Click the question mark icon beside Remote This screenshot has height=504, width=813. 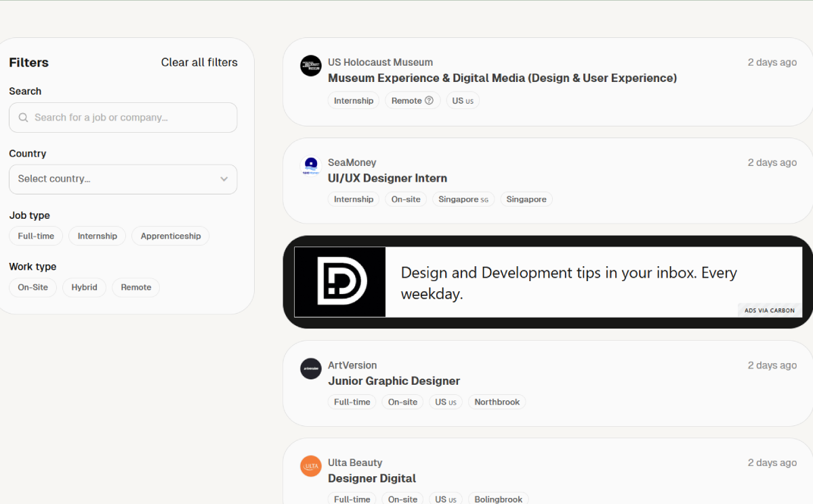(x=429, y=100)
